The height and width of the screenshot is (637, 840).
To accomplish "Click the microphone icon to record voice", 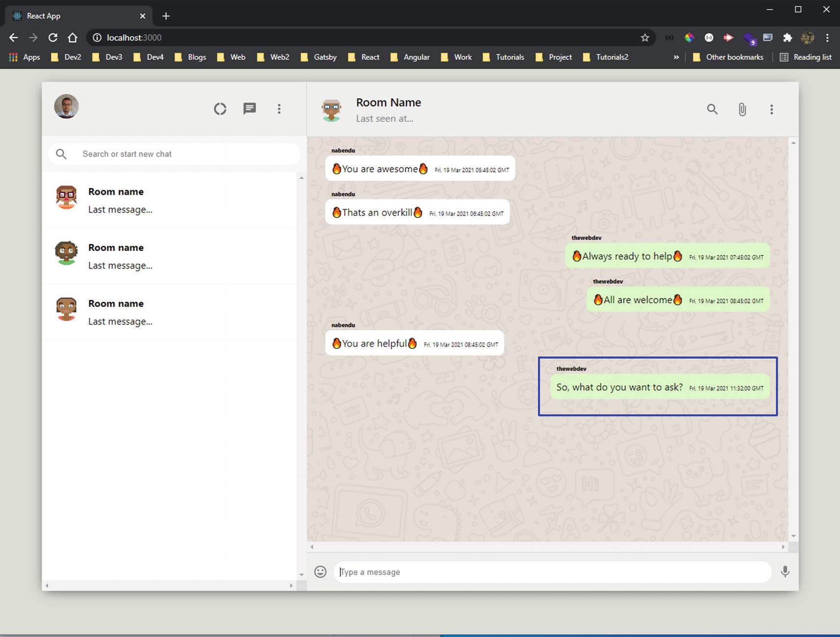I will [785, 572].
